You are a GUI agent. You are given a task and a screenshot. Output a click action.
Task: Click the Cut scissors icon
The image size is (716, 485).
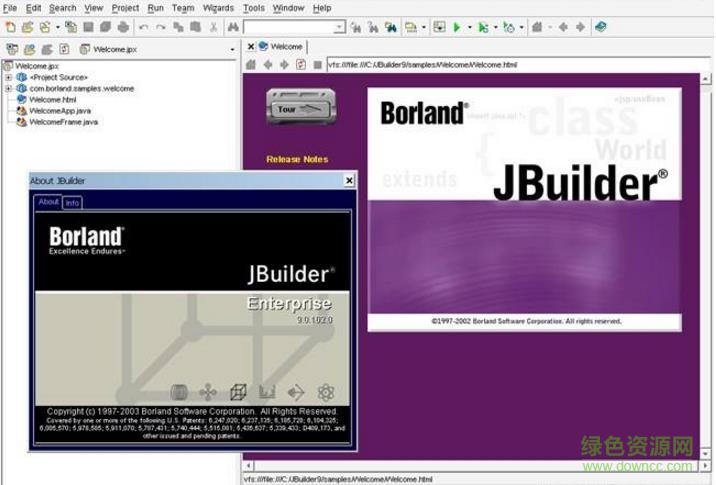pos(213,27)
